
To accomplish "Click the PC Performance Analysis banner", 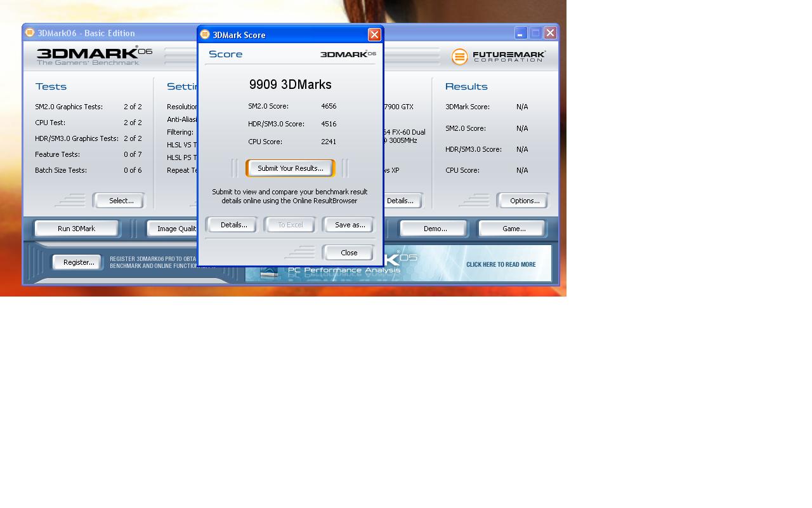I will (398, 264).
